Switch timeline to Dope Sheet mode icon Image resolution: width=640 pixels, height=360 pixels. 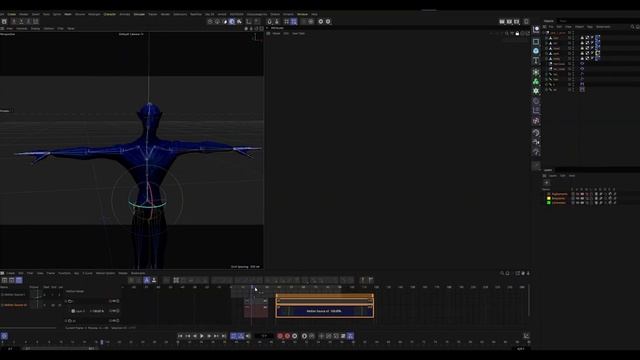[4, 280]
